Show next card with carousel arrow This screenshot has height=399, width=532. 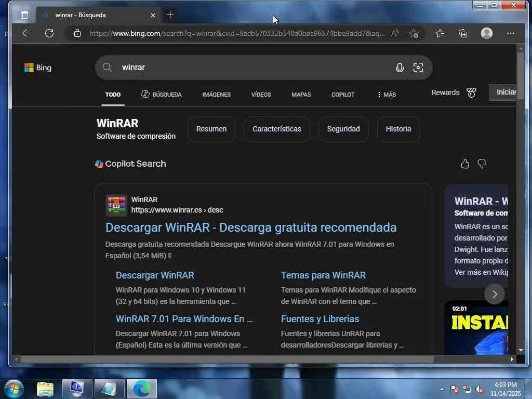(495, 294)
